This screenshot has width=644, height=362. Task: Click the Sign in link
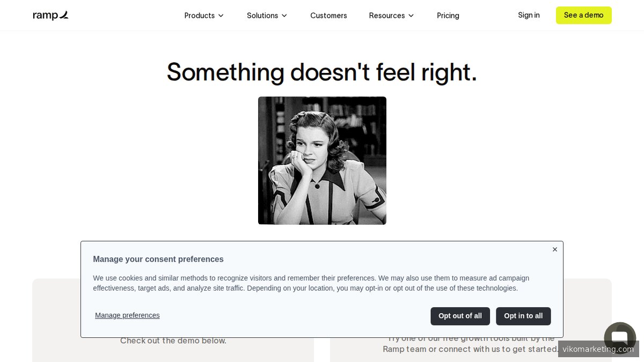point(529,15)
